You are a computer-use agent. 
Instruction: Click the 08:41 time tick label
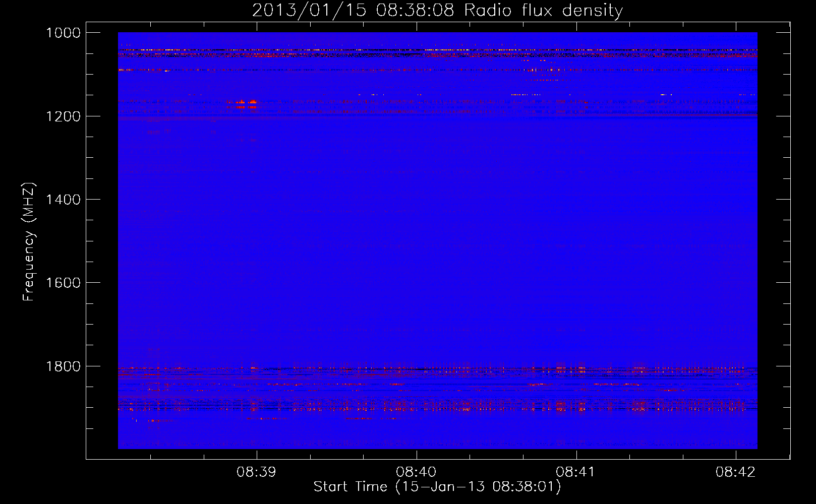575,472
